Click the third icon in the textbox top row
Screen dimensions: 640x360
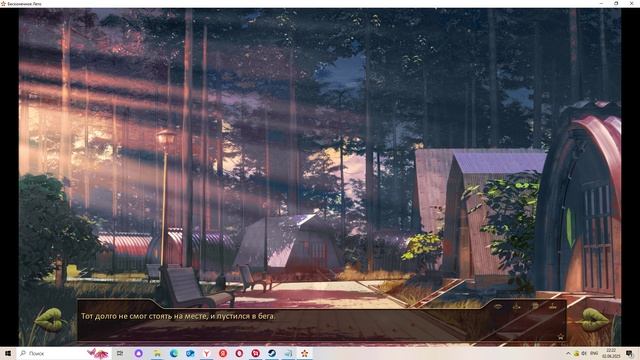pos(535,306)
